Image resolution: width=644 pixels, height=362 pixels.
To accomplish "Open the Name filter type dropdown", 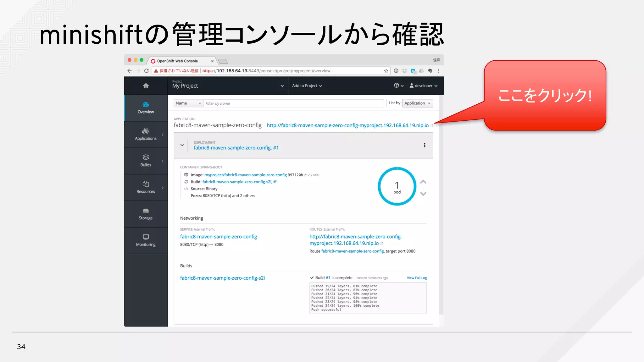I will point(189,103).
